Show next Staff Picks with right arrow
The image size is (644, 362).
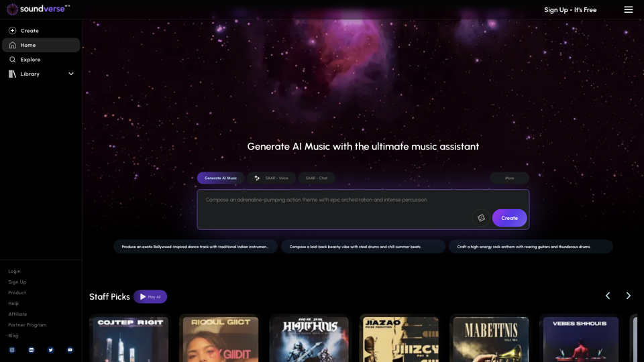(628, 296)
